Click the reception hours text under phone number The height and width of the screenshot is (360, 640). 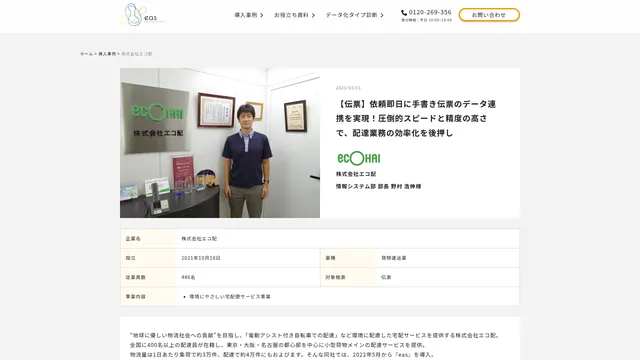coord(427,20)
